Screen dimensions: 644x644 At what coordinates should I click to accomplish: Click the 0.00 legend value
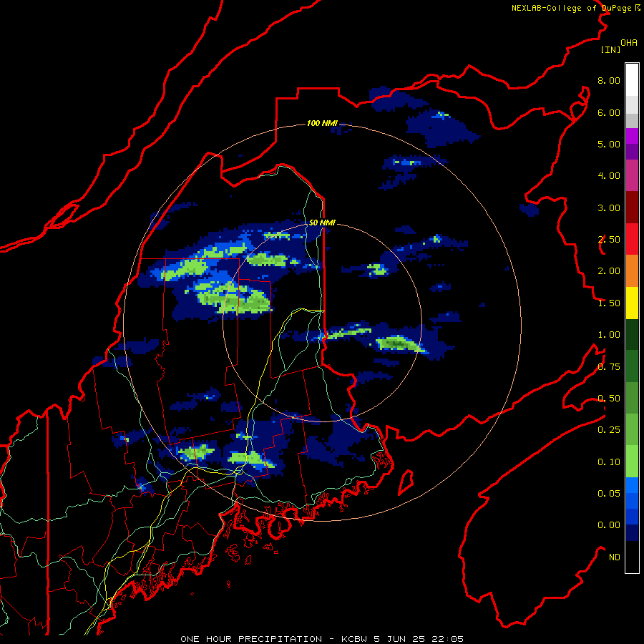click(x=609, y=525)
